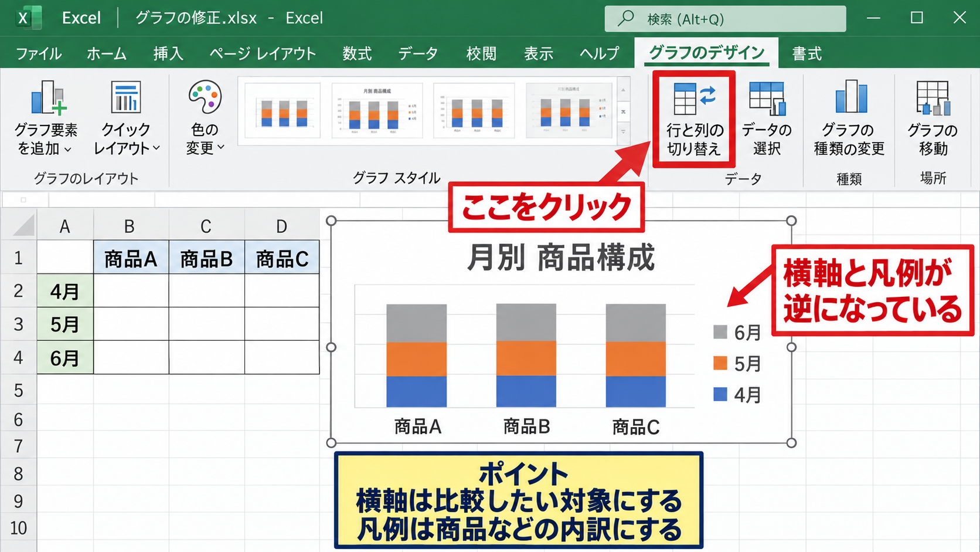
Task: Expand the chart styles gallery more arrow
Action: (624, 133)
